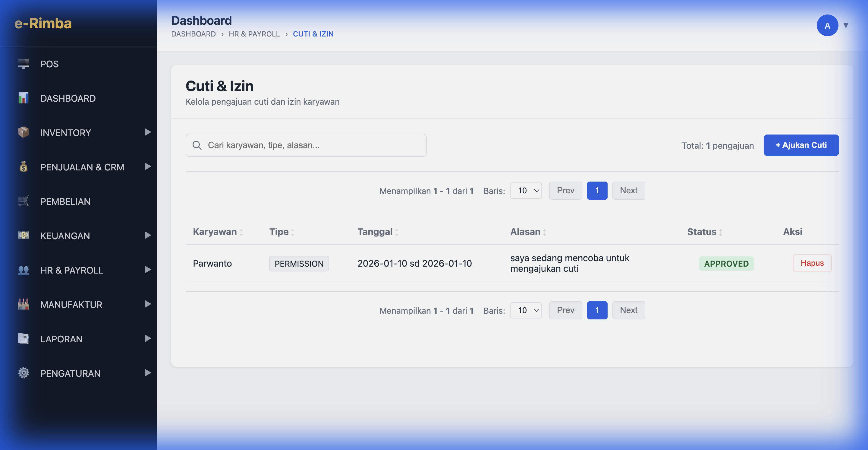Open user account dropdown arrow

point(845,25)
